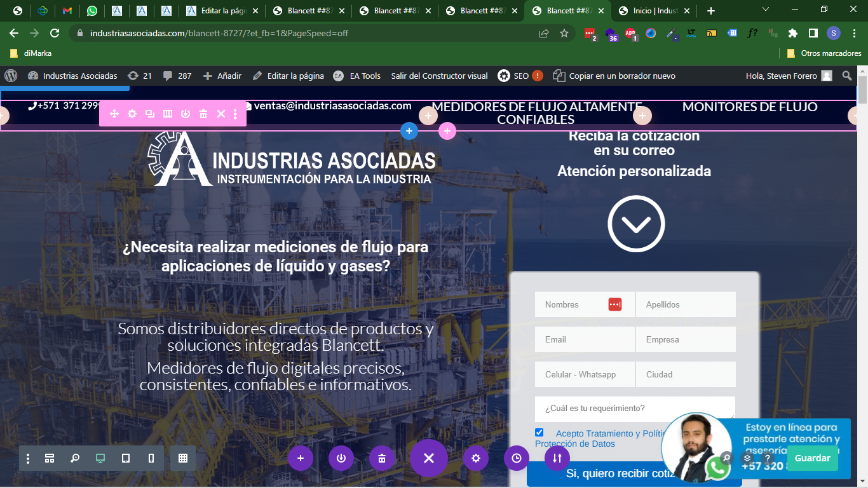This screenshot has width=868, height=488.
Task: Click the Ciudad input field
Action: pos(686,374)
